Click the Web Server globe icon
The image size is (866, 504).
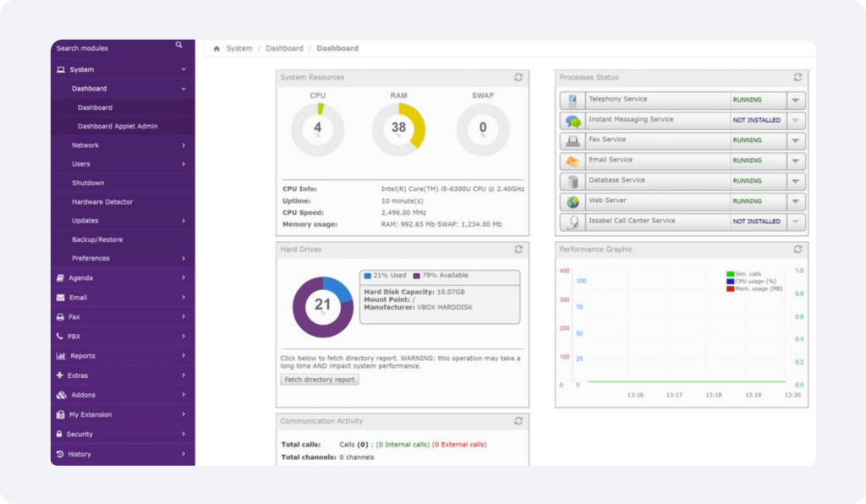click(573, 202)
